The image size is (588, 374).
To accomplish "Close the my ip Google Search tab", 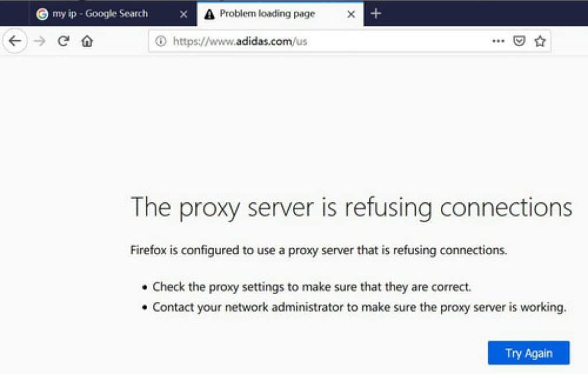I will coord(183,14).
